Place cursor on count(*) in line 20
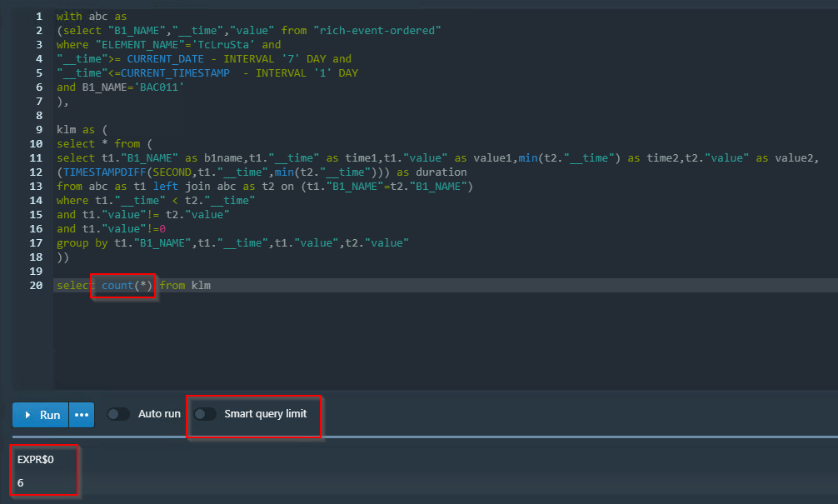This screenshot has height=504, width=838. (x=127, y=286)
